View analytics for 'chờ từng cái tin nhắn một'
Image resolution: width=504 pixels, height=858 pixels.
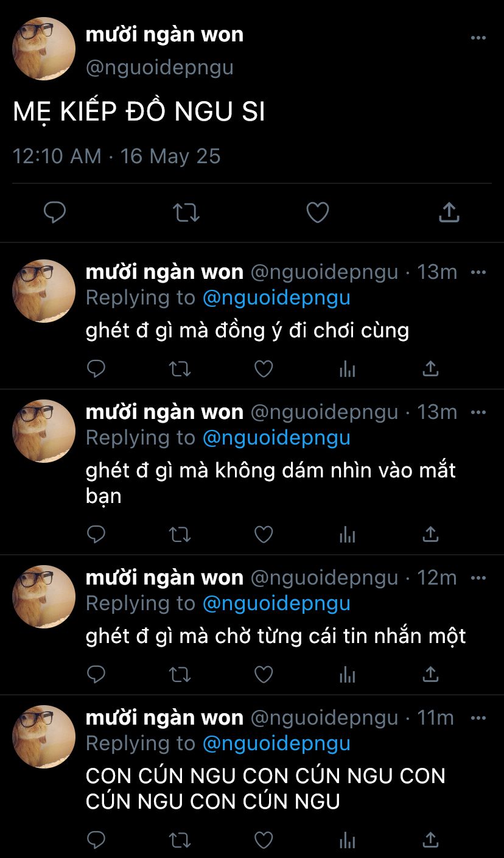click(x=347, y=674)
